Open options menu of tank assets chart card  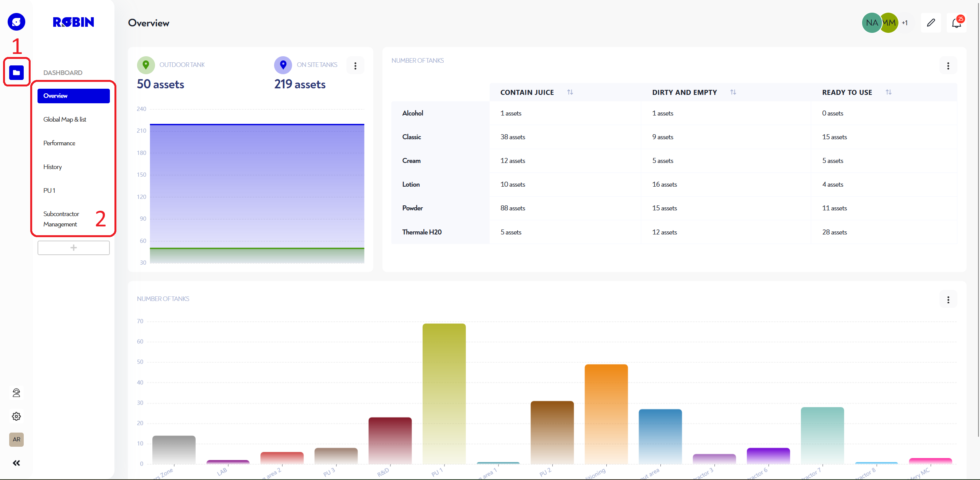click(x=355, y=66)
